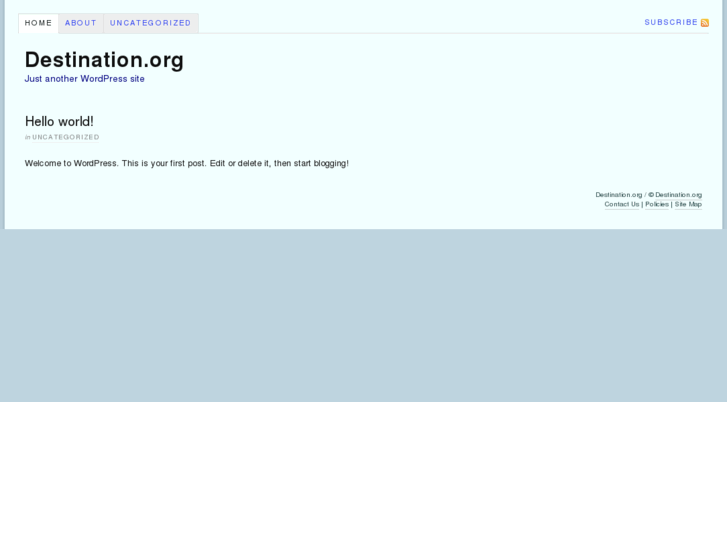Open the Uncategorized navigation tab
The width and height of the screenshot is (727, 545).
click(151, 23)
